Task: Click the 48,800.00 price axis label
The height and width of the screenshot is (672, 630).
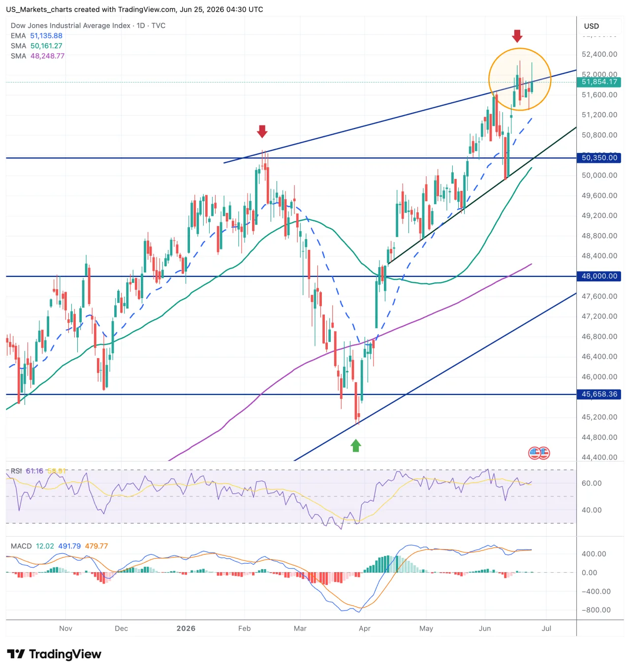Action: [599, 236]
